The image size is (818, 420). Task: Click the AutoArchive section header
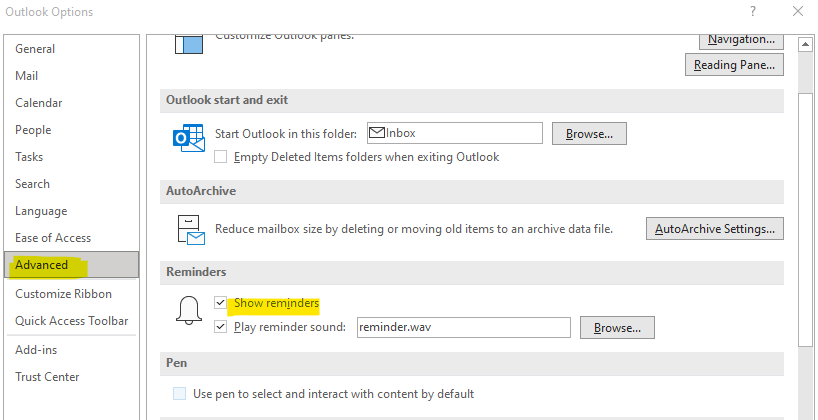pos(472,191)
